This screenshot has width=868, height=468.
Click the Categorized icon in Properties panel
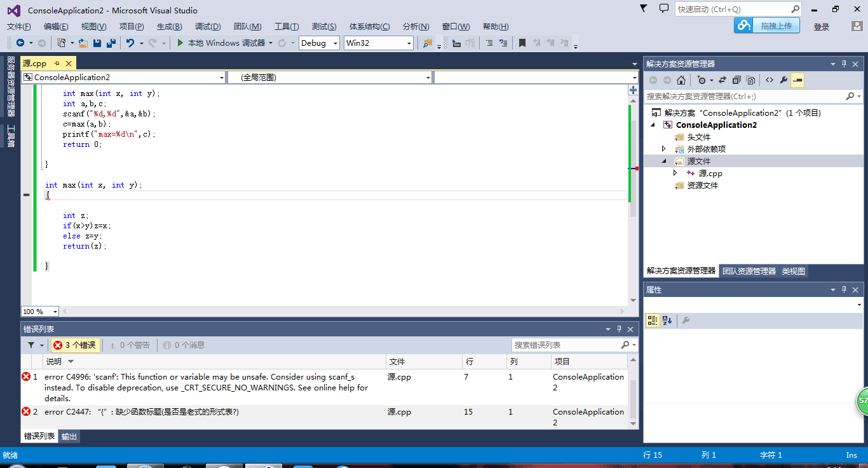coord(653,320)
